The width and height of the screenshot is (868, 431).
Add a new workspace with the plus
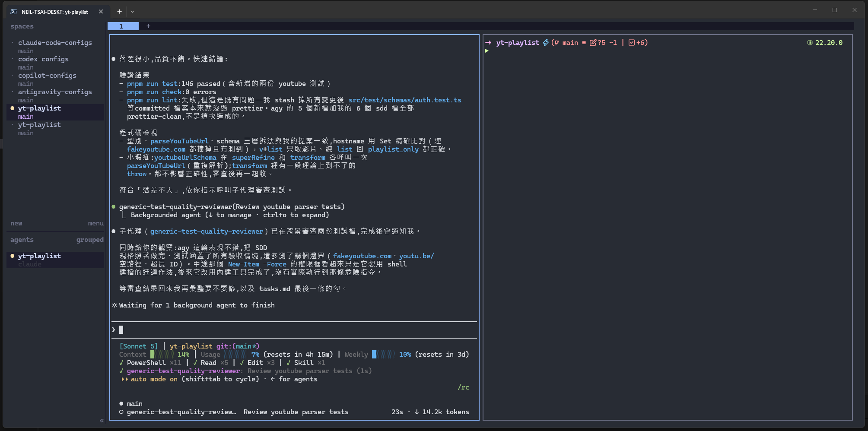[148, 26]
